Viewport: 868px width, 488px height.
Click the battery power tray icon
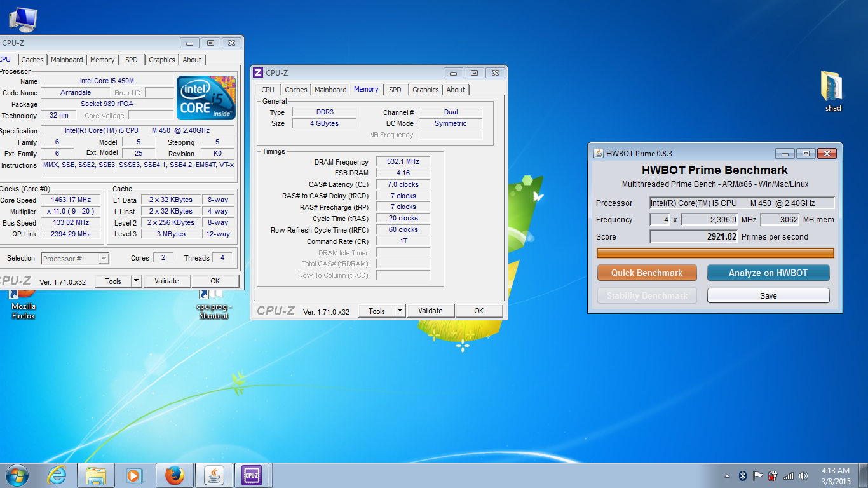(x=773, y=476)
